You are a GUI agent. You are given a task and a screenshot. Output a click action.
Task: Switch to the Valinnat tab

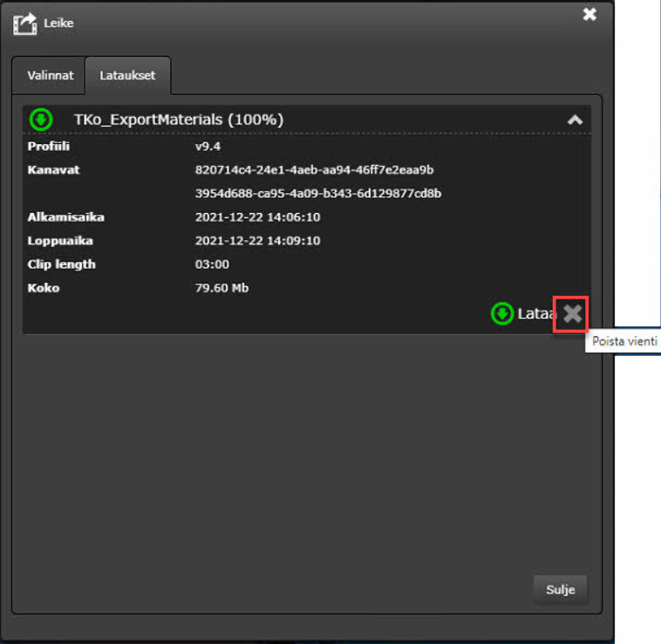51,76
